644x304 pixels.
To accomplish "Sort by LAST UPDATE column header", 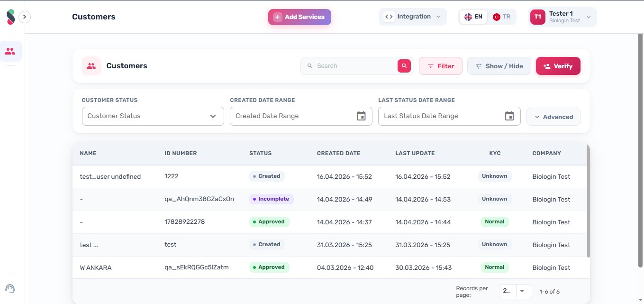I will (x=415, y=153).
